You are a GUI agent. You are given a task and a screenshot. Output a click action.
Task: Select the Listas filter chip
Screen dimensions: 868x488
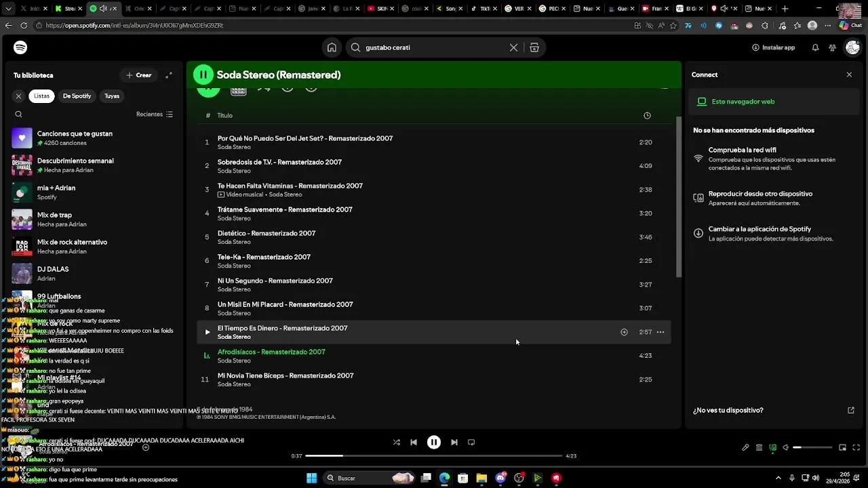[x=42, y=96]
